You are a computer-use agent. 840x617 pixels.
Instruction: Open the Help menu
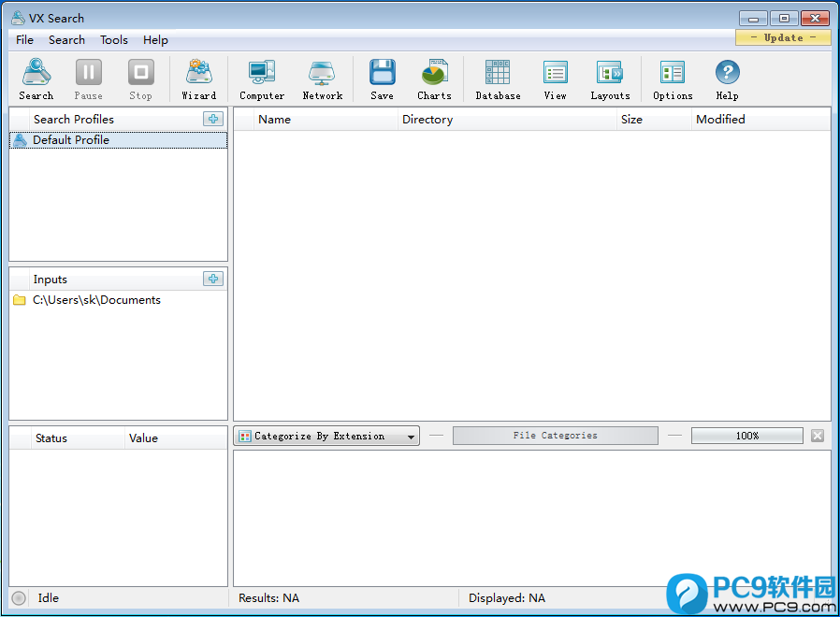point(155,40)
